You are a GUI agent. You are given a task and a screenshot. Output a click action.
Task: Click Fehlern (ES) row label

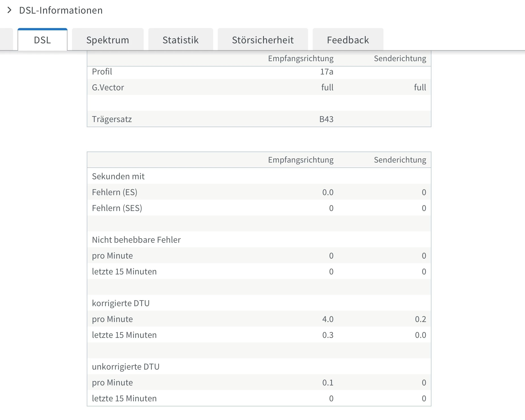[x=115, y=192]
